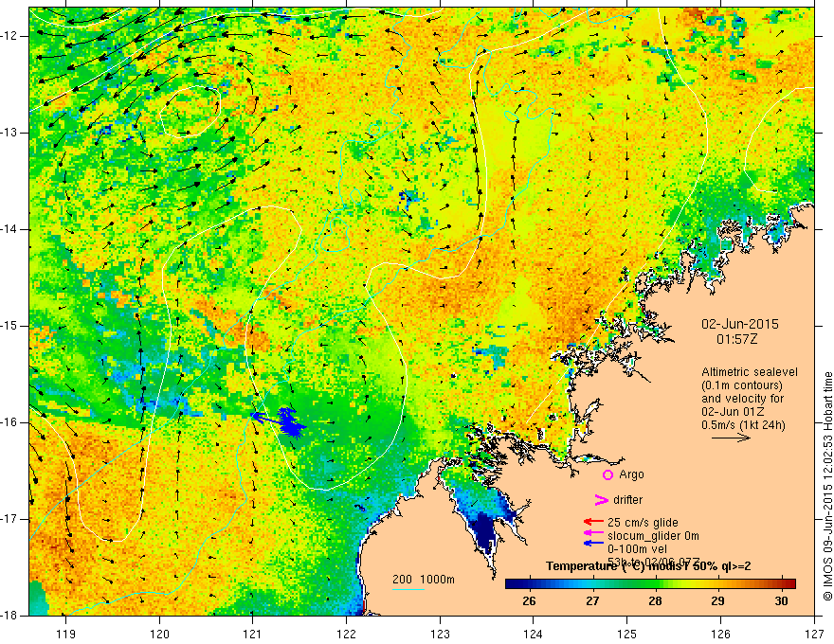Click the latitude axis label -15
Image resolution: width=834 pixels, height=644 pixels.
pos(9,326)
